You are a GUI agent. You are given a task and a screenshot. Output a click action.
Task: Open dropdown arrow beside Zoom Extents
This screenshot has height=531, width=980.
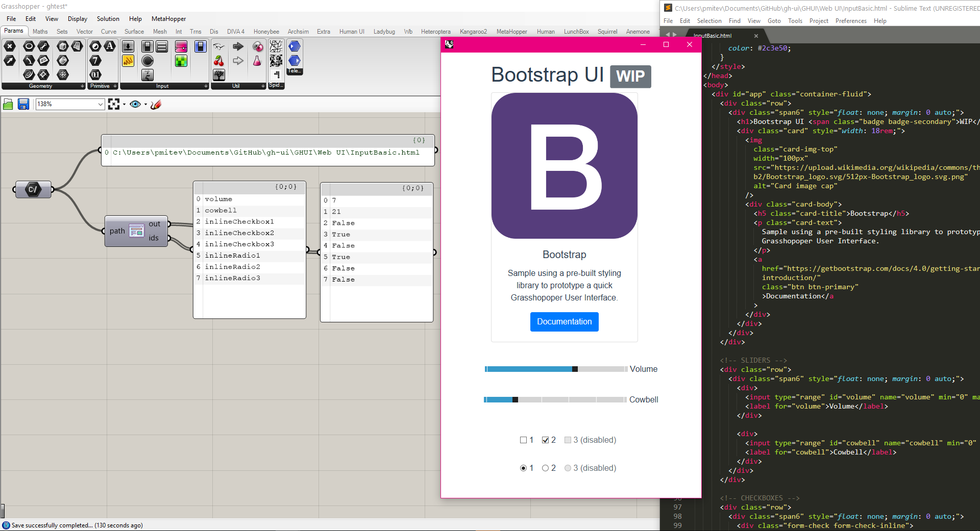[124, 105]
